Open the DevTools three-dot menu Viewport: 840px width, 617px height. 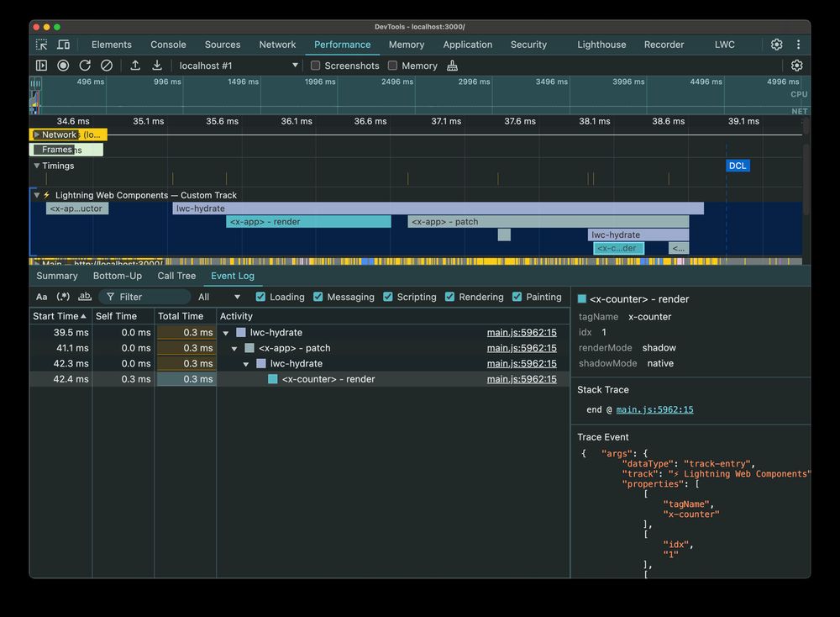pyautogui.click(x=798, y=45)
